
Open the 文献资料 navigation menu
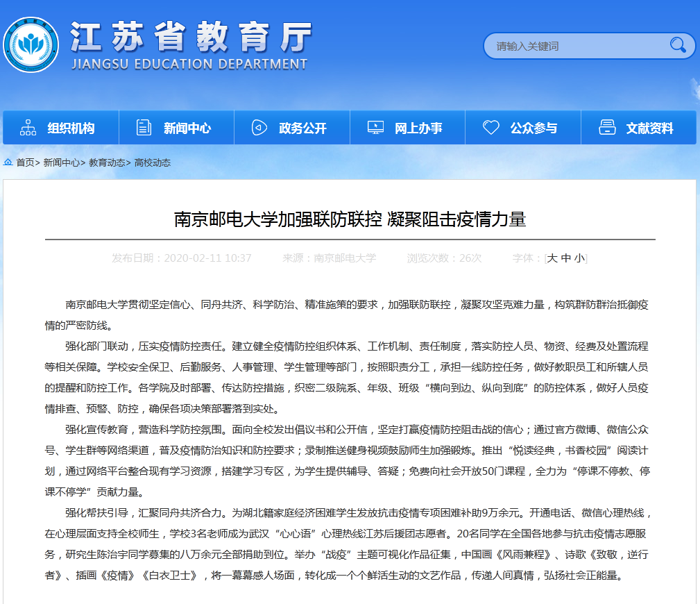[649, 128]
